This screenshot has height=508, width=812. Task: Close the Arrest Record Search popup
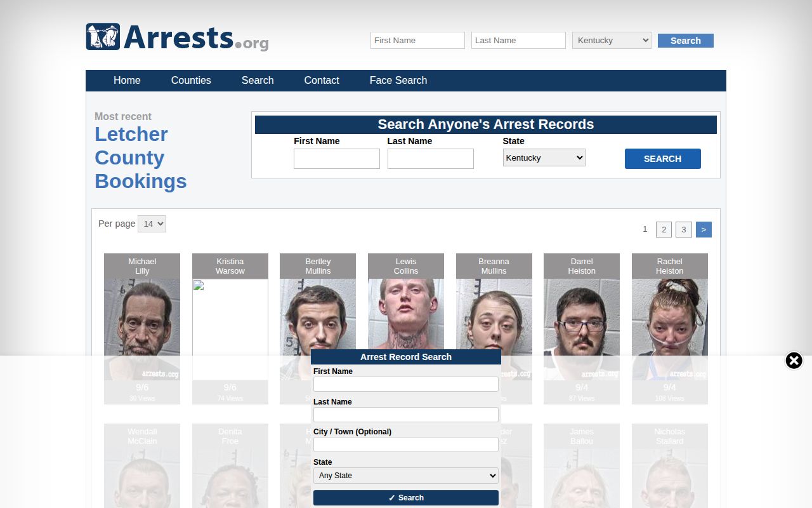pos(794,361)
